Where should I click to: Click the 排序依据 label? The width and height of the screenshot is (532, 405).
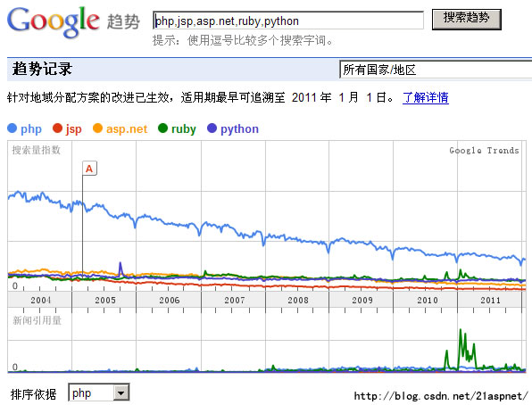(x=33, y=394)
